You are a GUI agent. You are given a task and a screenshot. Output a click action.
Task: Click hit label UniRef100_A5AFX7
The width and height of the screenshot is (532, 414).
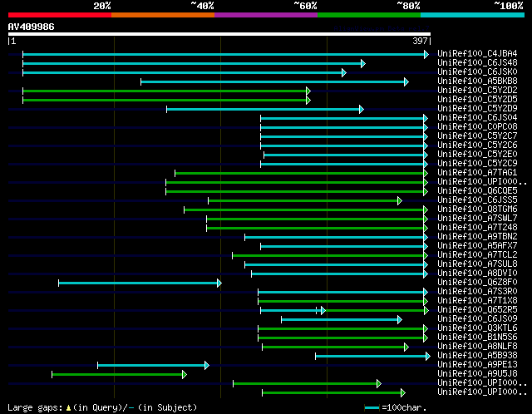[477, 246]
